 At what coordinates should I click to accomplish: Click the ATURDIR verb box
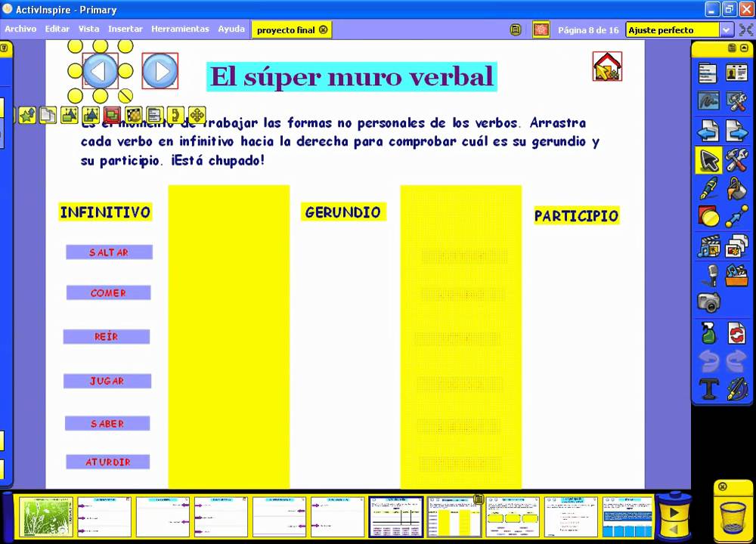click(x=108, y=462)
